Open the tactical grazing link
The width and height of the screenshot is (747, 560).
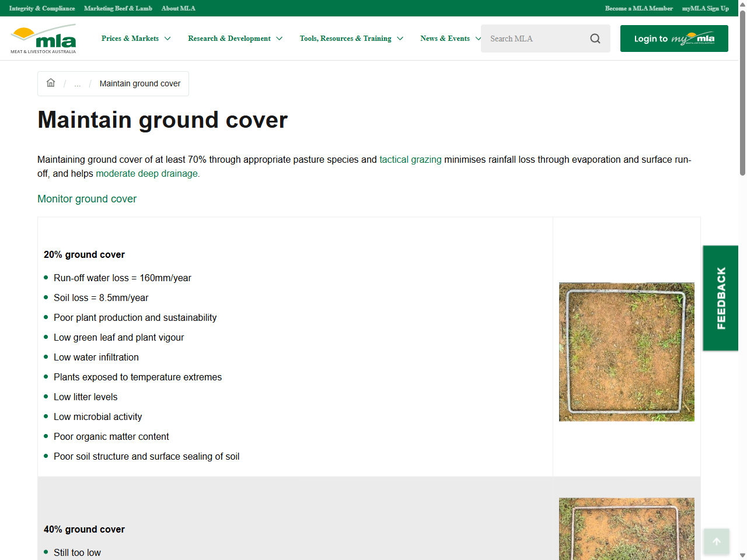[x=410, y=159]
